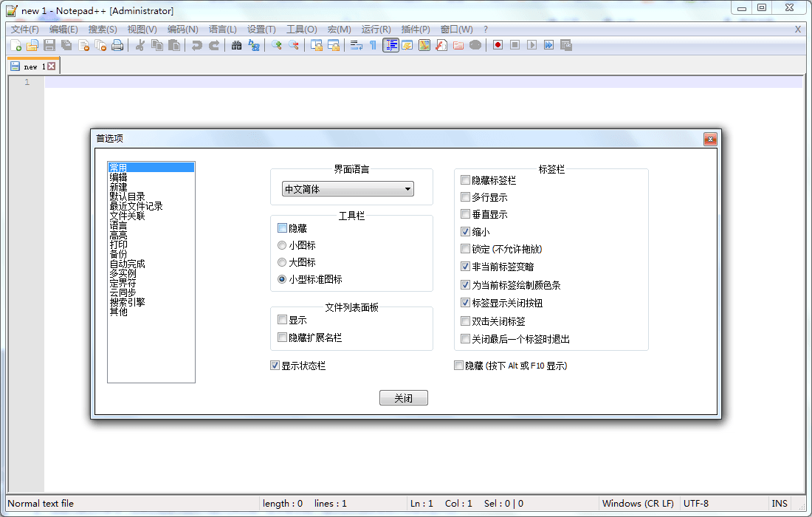Open document map toolbar icon

(x=424, y=46)
